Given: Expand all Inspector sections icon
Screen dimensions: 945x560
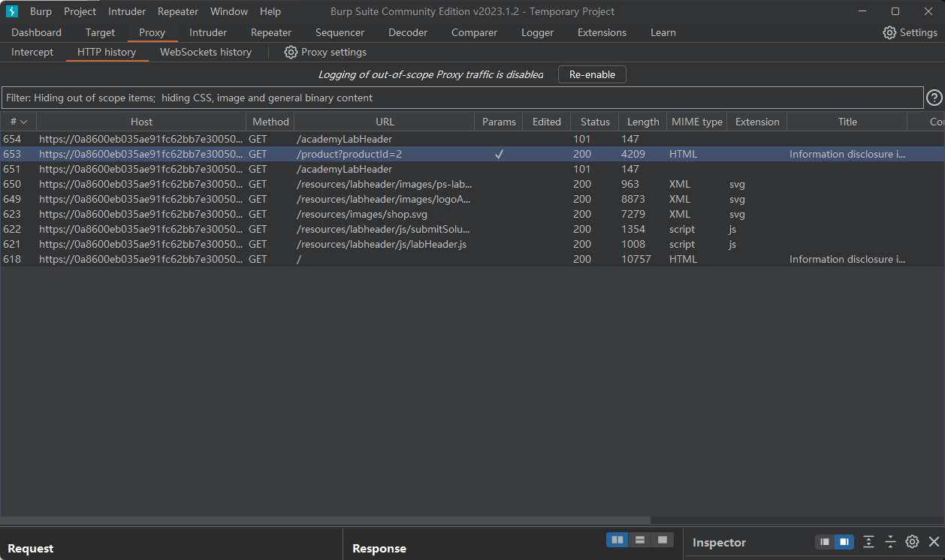Looking at the screenshot, I should (x=868, y=541).
